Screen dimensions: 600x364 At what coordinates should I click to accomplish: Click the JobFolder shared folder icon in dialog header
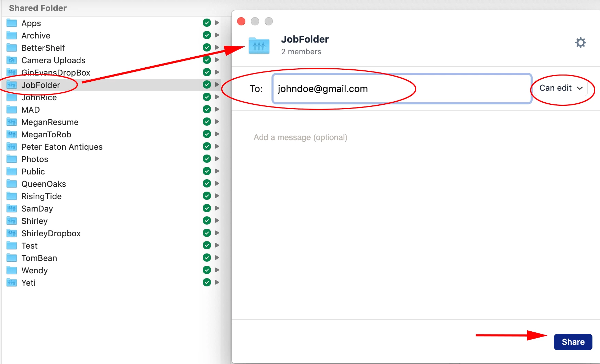(x=259, y=45)
